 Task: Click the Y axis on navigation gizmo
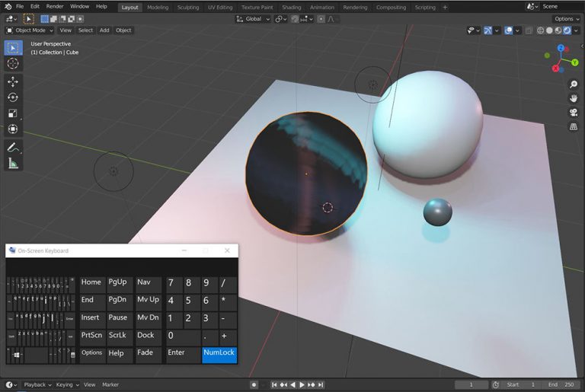[x=575, y=62]
